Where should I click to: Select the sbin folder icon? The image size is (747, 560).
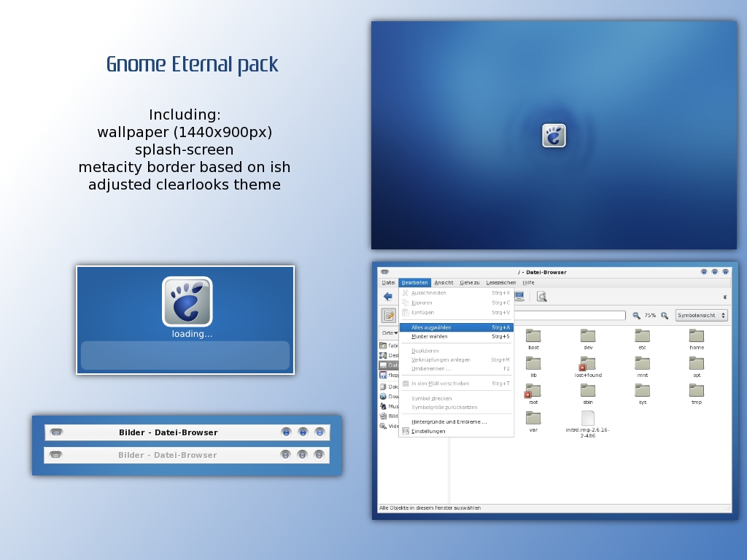click(x=588, y=391)
